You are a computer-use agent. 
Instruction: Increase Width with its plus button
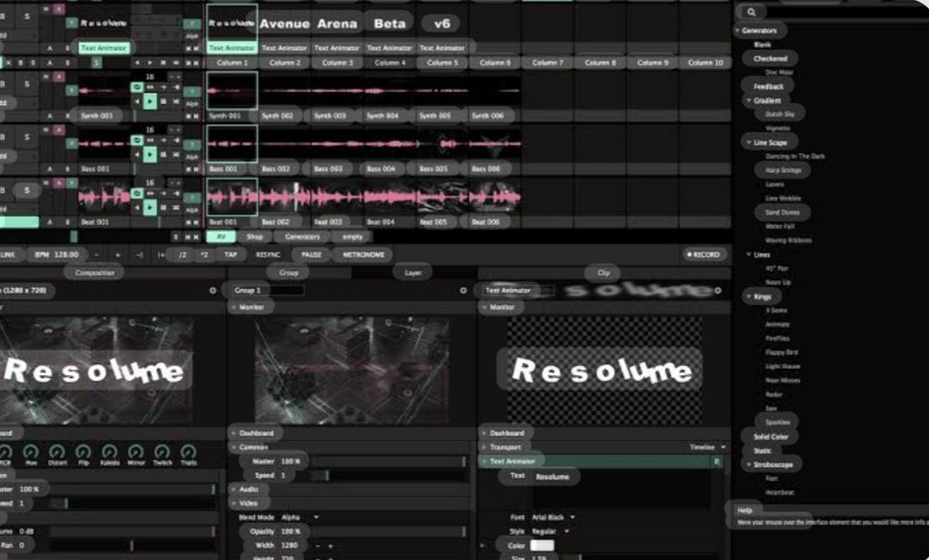tap(330, 546)
